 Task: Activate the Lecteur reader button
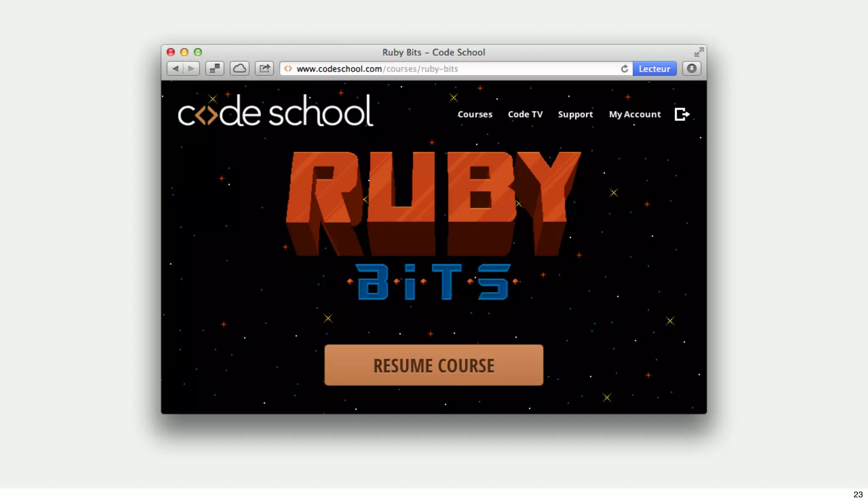[x=654, y=69]
